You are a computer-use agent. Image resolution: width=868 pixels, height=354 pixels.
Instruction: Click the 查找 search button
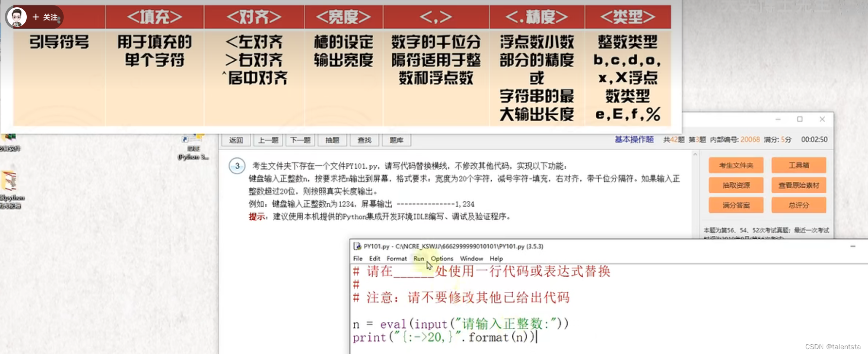[x=365, y=140]
